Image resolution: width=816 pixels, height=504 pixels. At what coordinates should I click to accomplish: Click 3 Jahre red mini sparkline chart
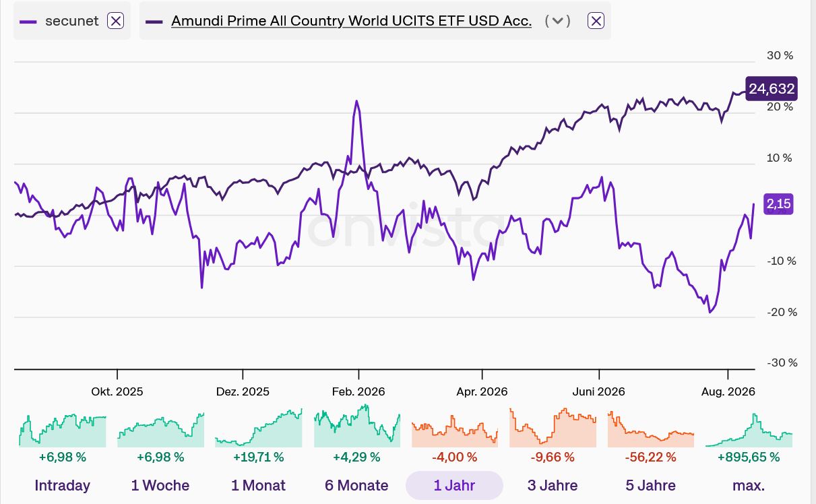pos(553,427)
